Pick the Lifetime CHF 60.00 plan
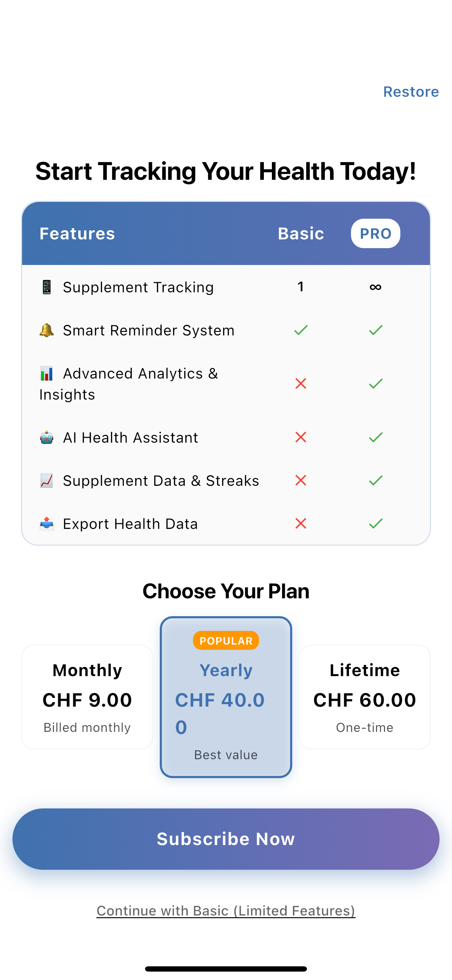The height and width of the screenshot is (980, 452). (x=364, y=697)
